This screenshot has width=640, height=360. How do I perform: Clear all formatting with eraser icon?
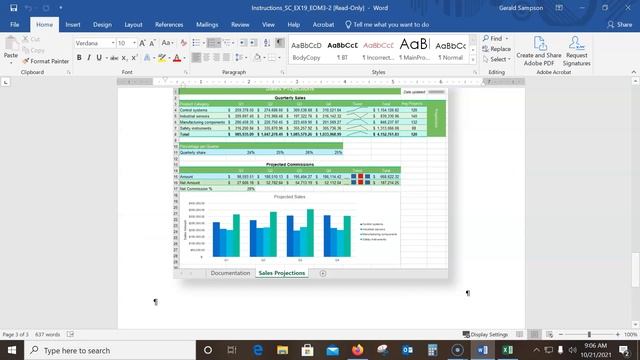click(x=183, y=43)
